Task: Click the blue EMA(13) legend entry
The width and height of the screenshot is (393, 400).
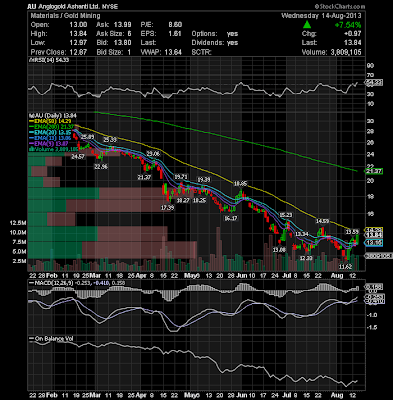Action: (x=49, y=138)
